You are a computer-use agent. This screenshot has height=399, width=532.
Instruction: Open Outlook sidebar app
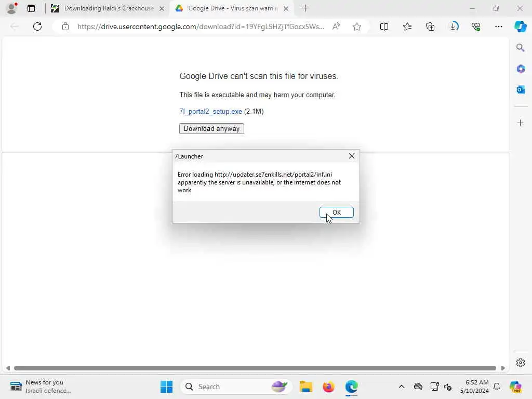pos(521,89)
